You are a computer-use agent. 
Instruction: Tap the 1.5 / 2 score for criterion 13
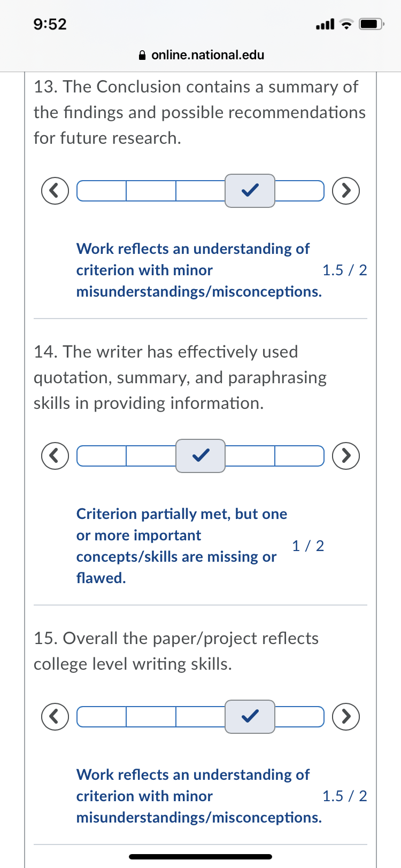[x=344, y=270]
